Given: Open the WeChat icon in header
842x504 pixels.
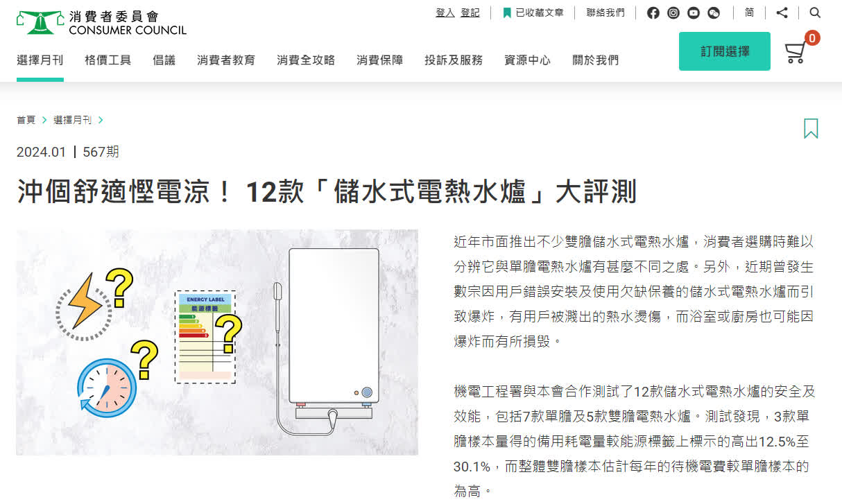Looking at the screenshot, I should tap(714, 12).
